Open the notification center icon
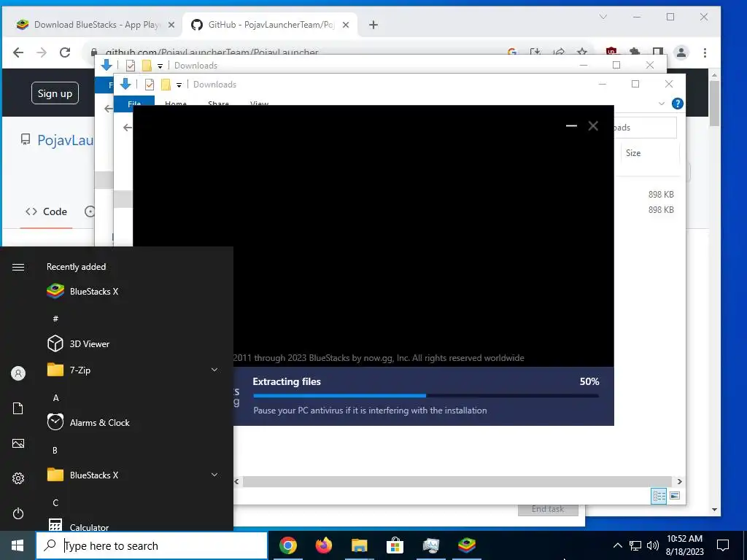Viewport: 747px width, 560px height. point(723,545)
